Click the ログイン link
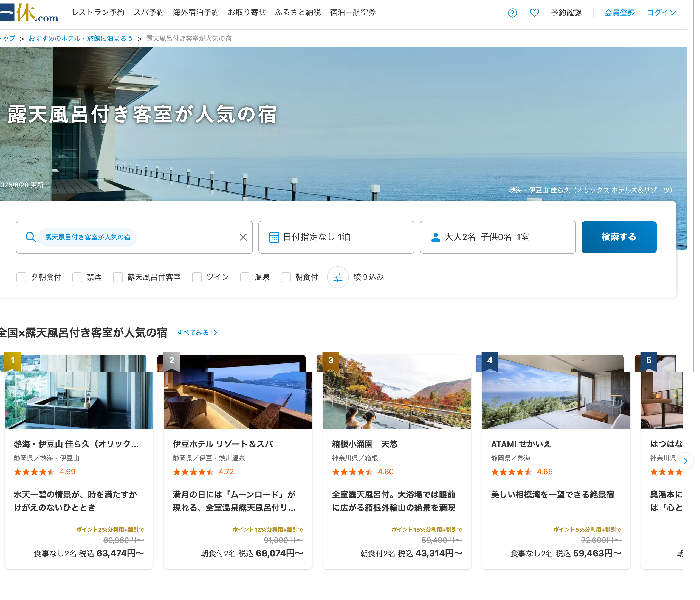 tap(661, 13)
